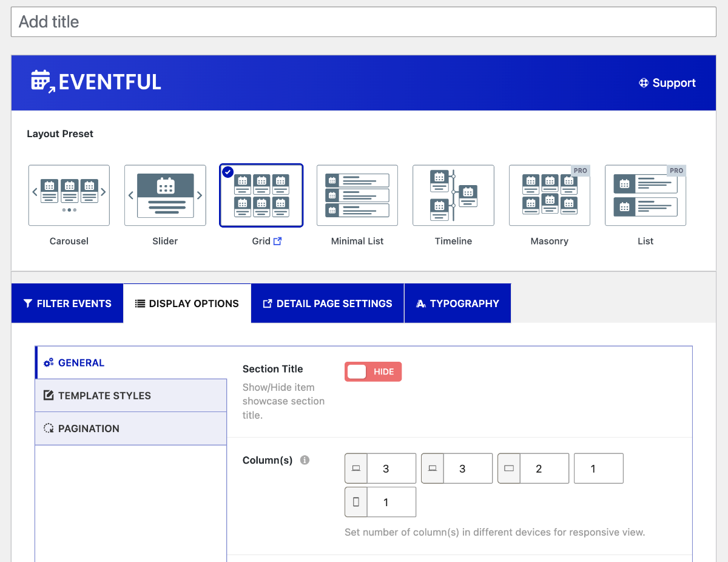Switch to the Typography tab
Screen dimensions: 728x562
click(457, 303)
